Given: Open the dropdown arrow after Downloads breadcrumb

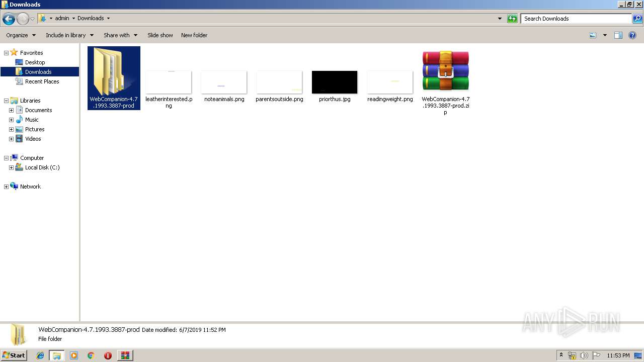Looking at the screenshot, I should [x=108, y=18].
